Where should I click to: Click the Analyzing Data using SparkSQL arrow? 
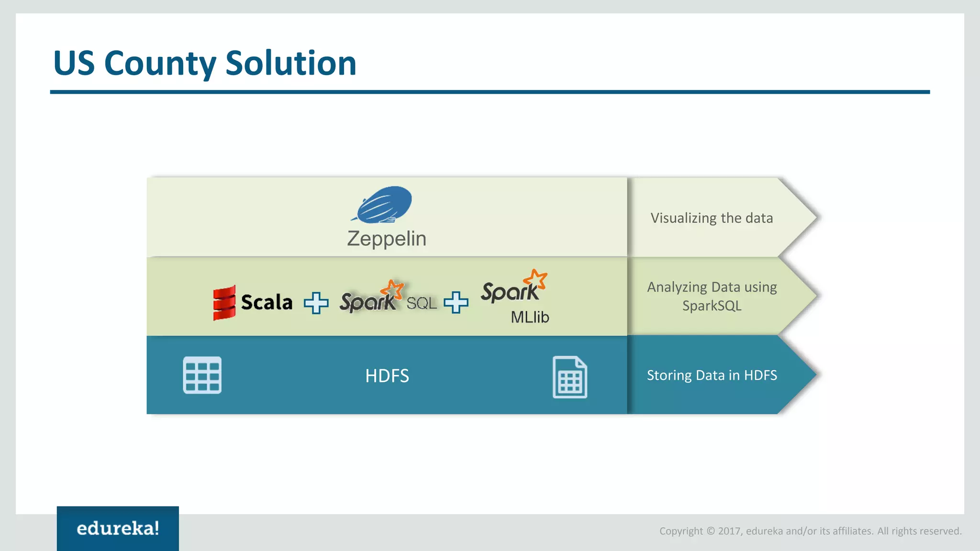coord(712,296)
